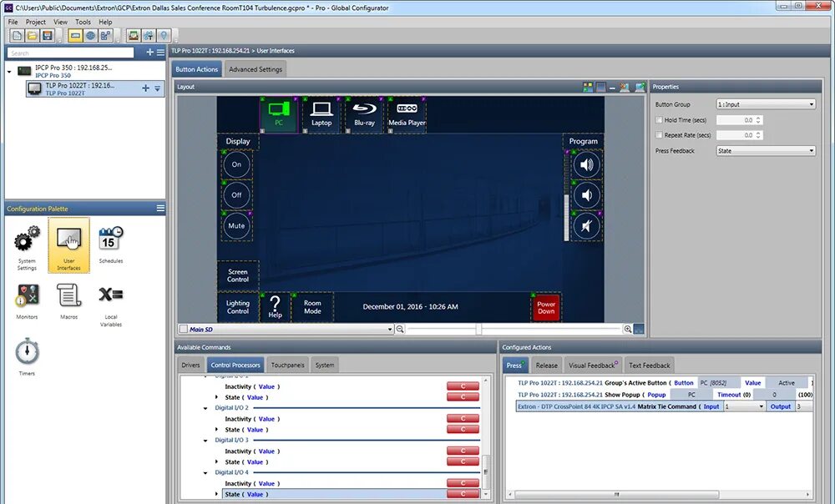Switch to the Advanced Settings tab

(x=256, y=69)
